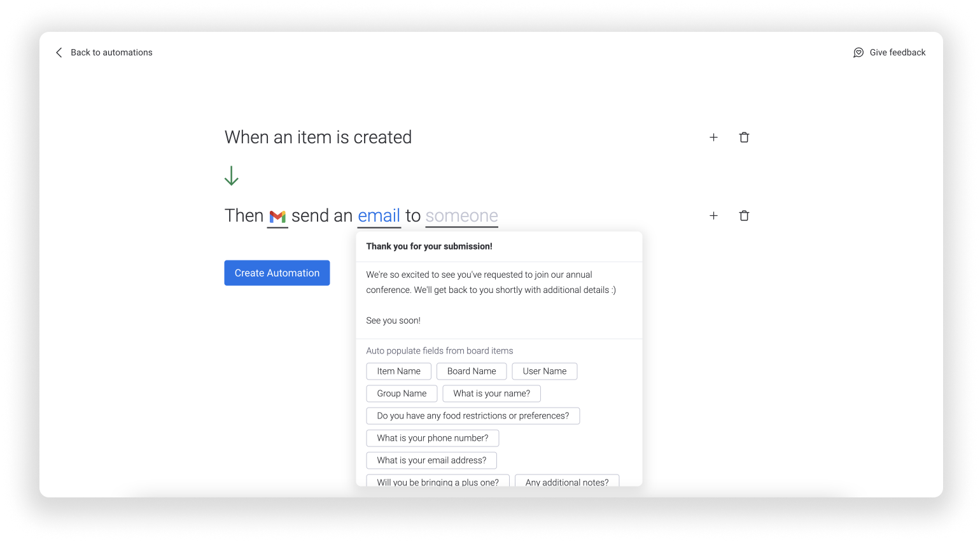This screenshot has height=542, width=980.
Task: Insert the User Name field chip
Action: coord(545,371)
